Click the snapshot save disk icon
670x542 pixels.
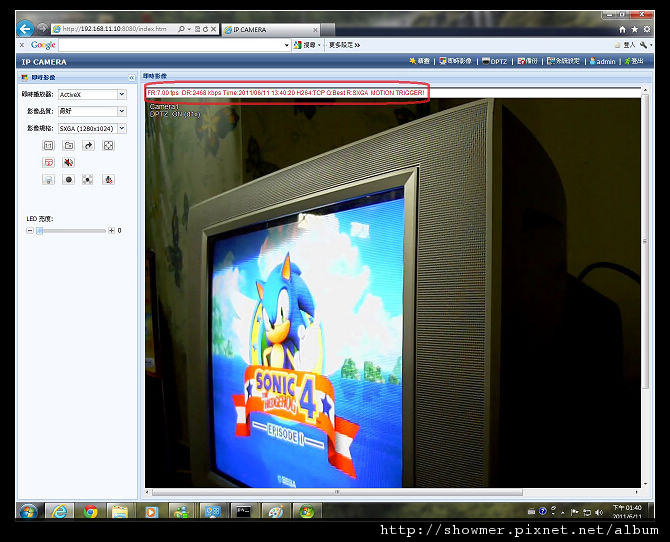click(48, 180)
